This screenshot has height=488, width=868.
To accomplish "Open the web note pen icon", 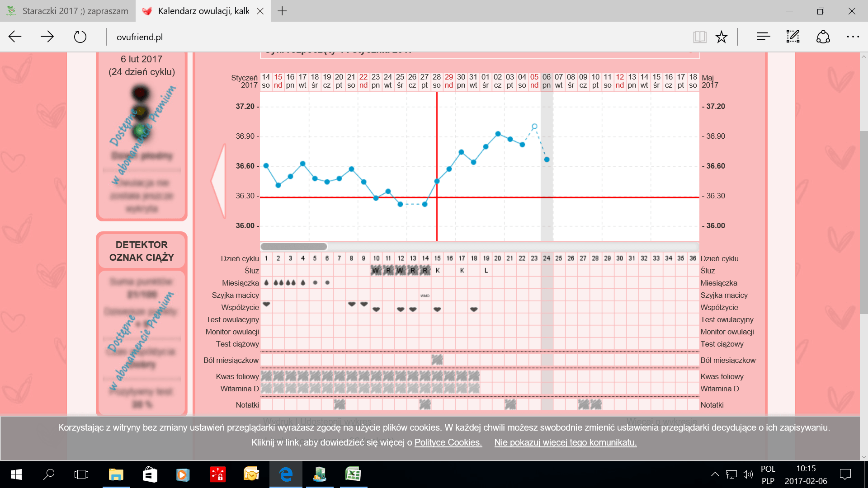I will 793,37.
